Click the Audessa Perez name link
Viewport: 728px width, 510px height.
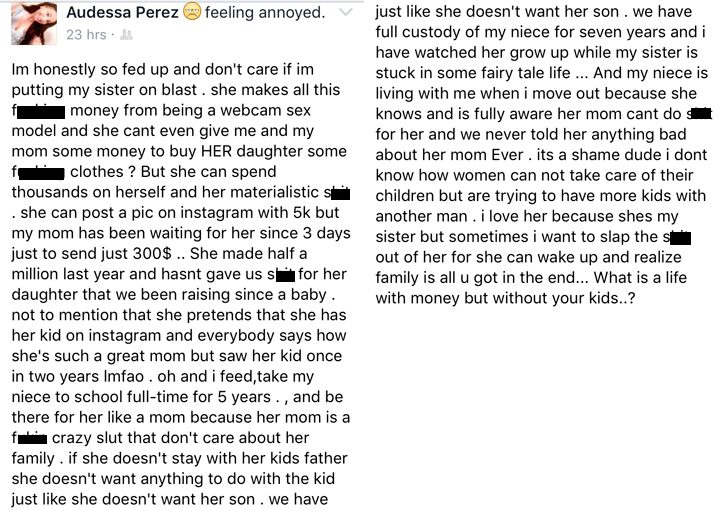click(122, 13)
